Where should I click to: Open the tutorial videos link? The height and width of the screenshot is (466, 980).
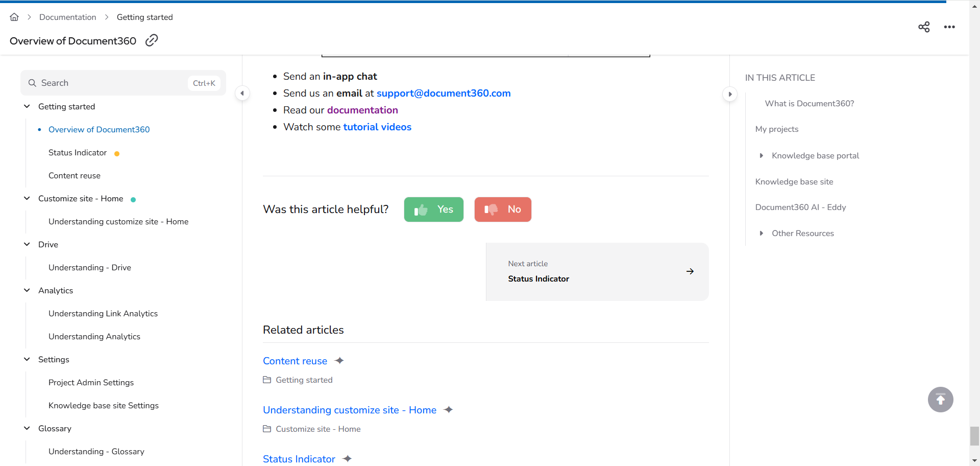click(x=377, y=127)
